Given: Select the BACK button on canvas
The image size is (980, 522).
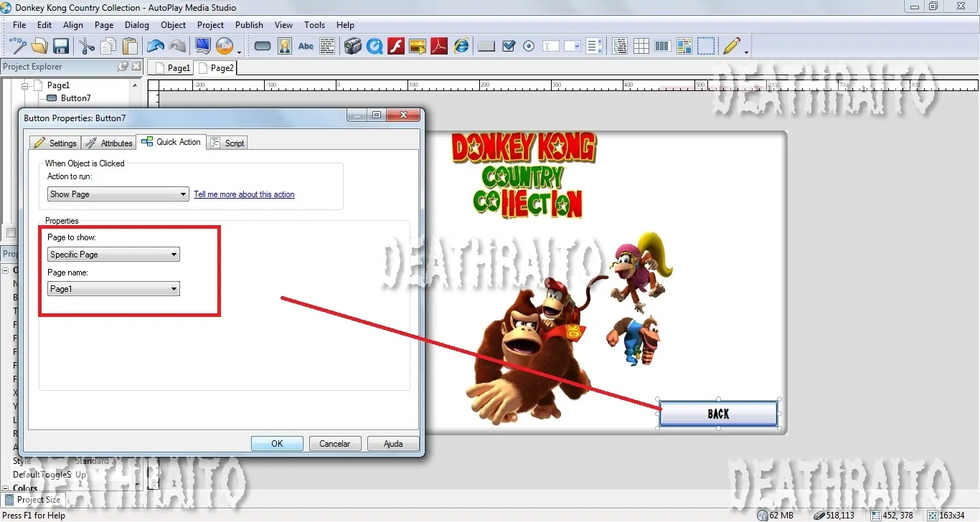Looking at the screenshot, I should (718, 414).
